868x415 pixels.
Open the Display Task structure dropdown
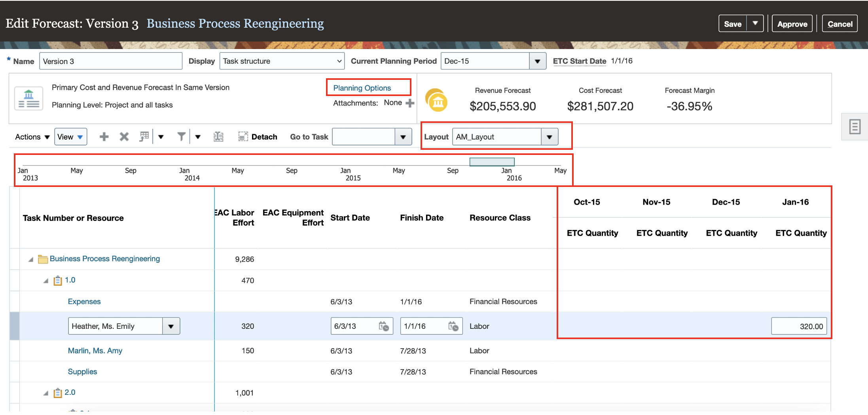pos(282,61)
